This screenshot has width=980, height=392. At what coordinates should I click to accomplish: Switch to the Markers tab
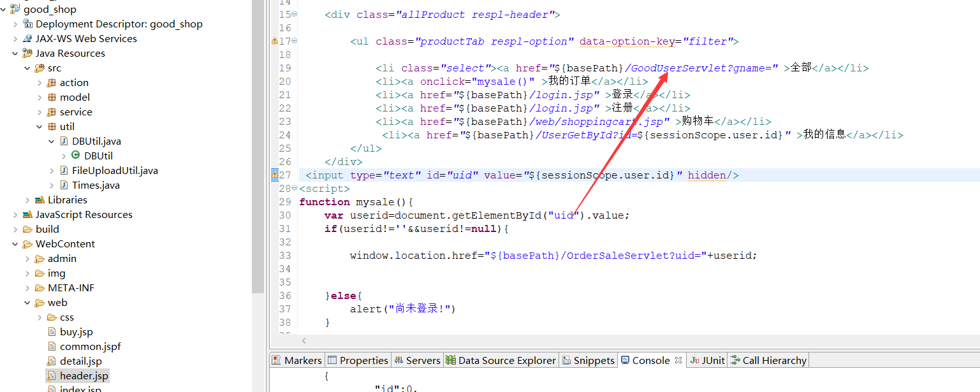[x=297, y=360]
